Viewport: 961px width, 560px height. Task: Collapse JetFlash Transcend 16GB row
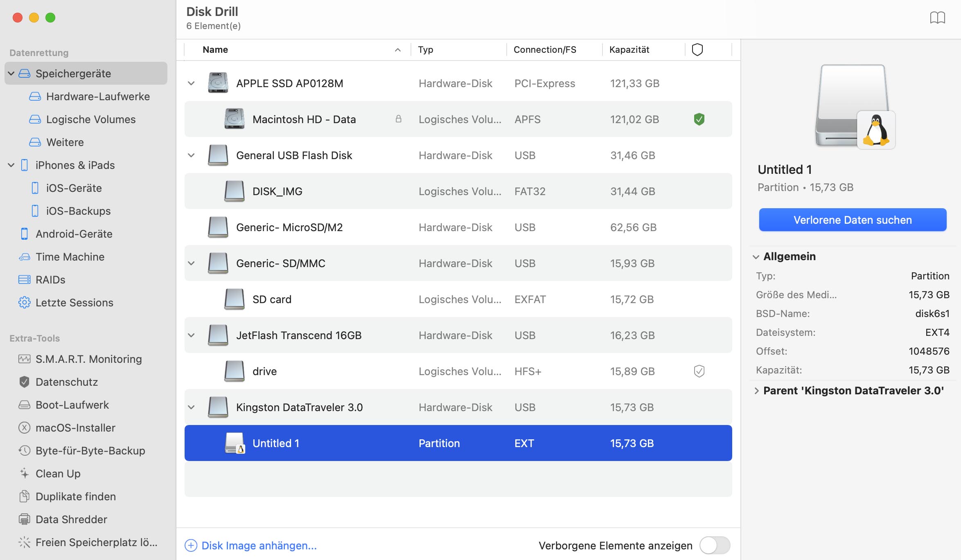pos(191,335)
